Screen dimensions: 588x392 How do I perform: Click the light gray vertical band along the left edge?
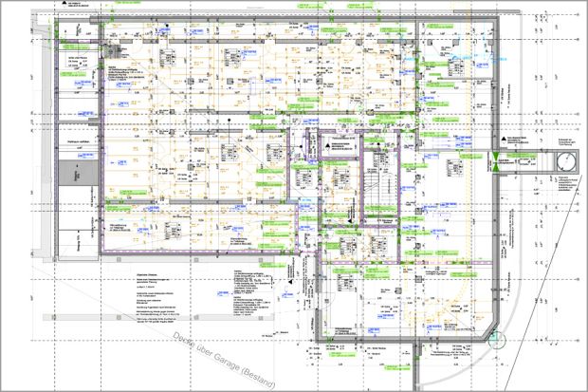click(x=46, y=140)
